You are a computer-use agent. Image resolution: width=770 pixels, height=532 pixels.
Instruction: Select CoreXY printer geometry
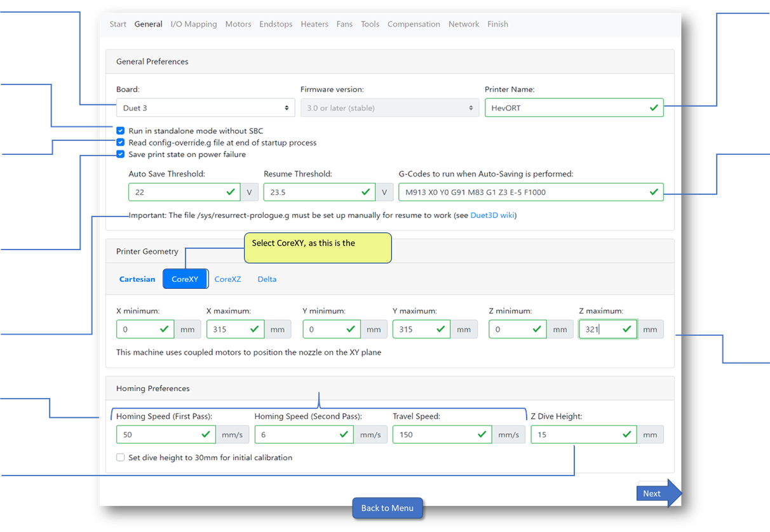[185, 279]
